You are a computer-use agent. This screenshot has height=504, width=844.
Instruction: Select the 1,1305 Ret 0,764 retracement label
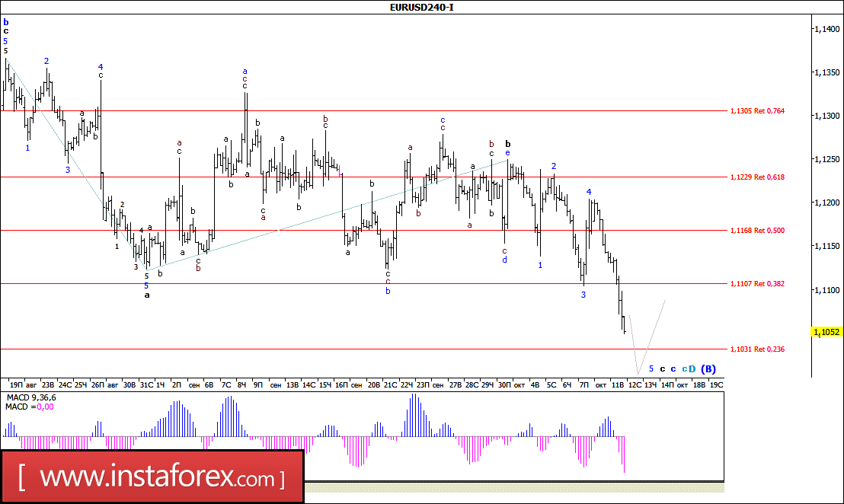757,111
